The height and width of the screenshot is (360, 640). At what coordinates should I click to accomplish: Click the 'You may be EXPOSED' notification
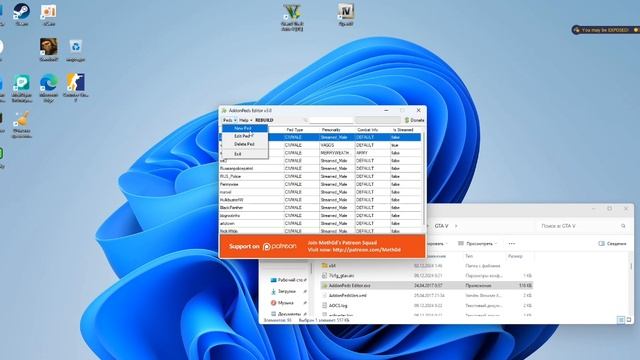coord(605,30)
